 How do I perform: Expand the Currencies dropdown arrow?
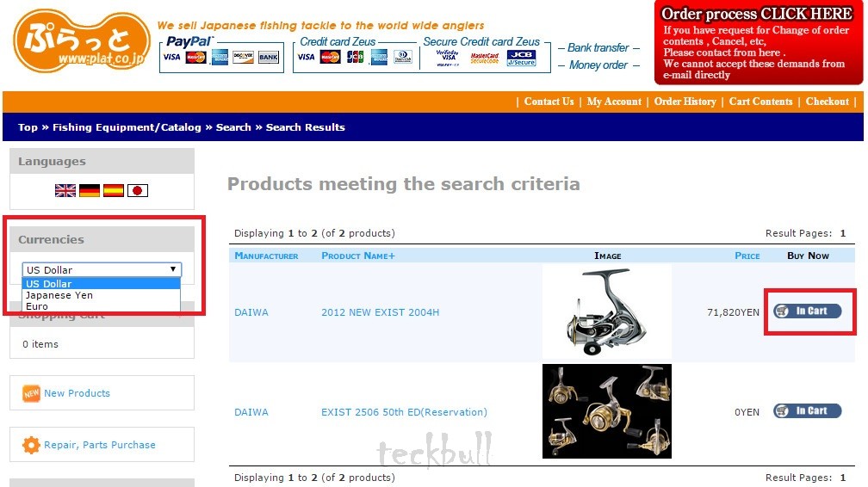[173, 269]
